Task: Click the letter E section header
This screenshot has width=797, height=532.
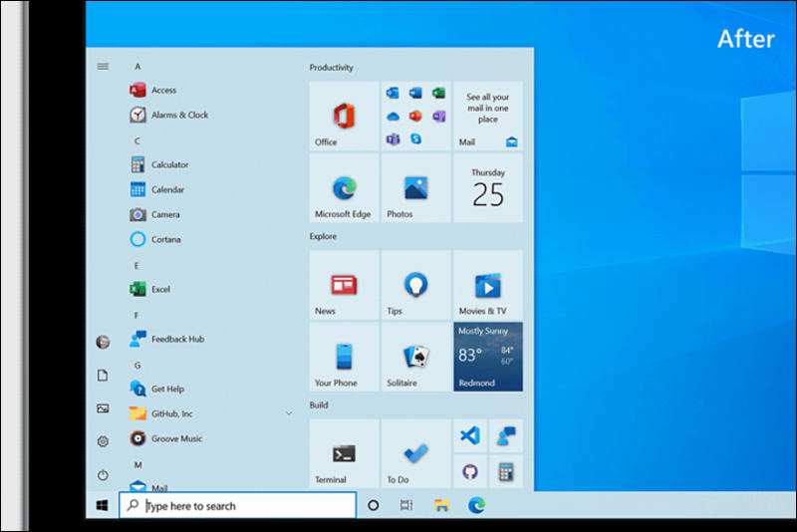Action: (136, 266)
